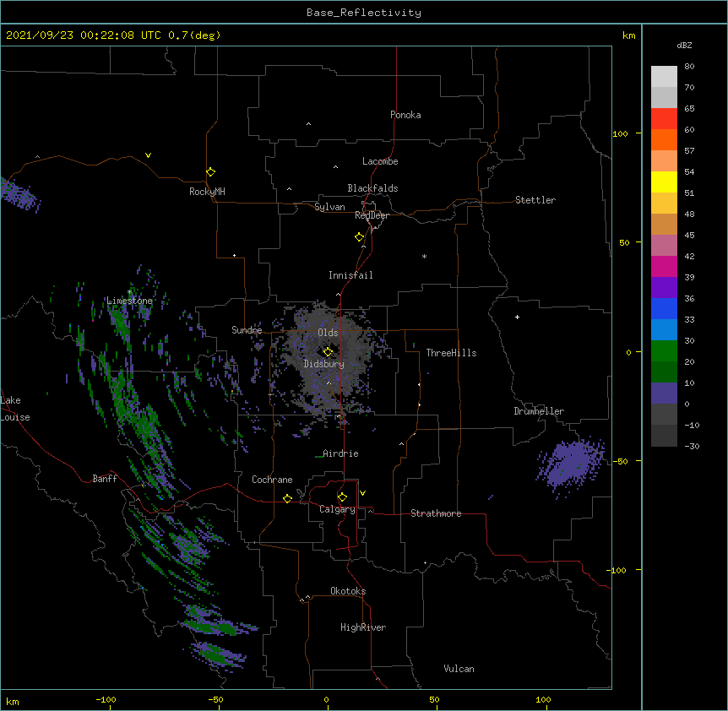The height and width of the screenshot is (711, 728).
Task: Pick the light blue 30-33 dBZ swatch
Action: [x=664, y=329]
